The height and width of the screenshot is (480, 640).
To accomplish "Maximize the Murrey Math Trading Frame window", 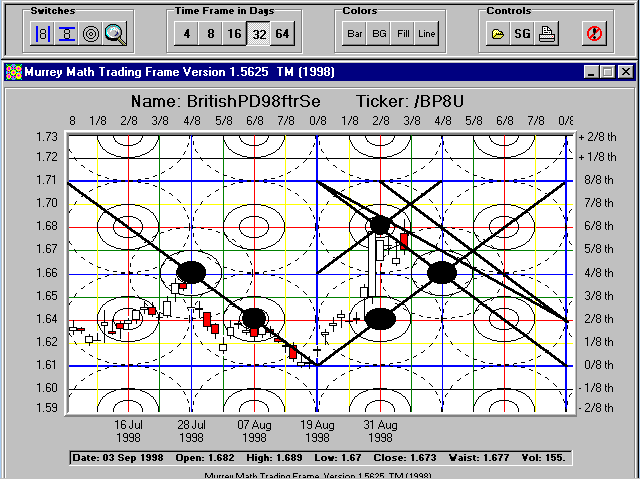I will click(x=608, y=72).
